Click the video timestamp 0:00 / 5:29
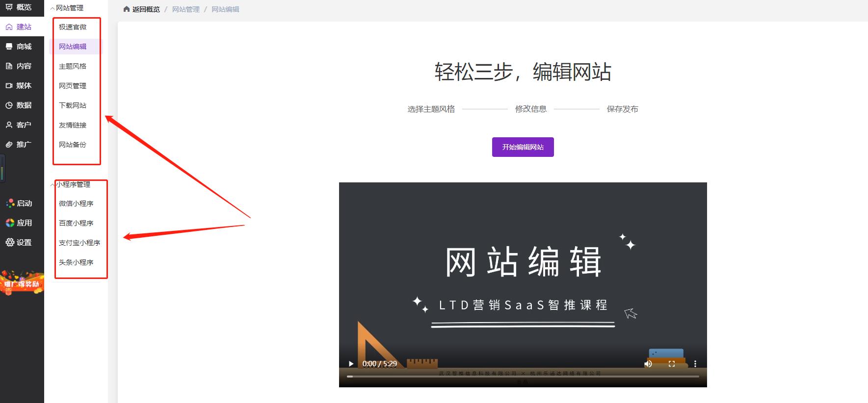This screenshot has width=868, height=403. tap(380, 364)
